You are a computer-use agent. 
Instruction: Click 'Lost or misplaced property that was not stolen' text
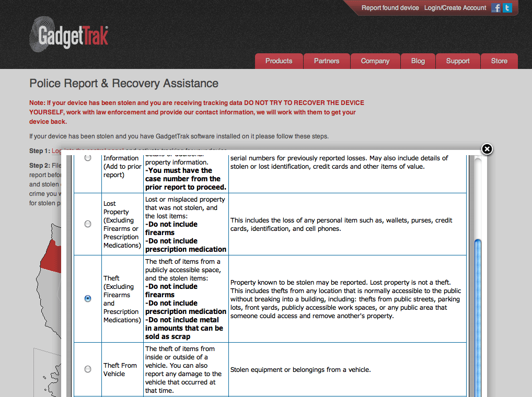click(185, 207)
